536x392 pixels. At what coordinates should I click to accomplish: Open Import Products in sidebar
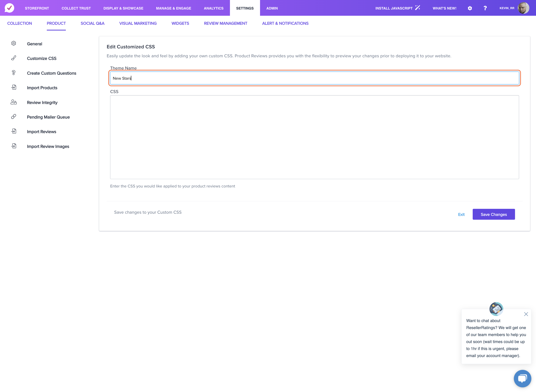(42, 88)
